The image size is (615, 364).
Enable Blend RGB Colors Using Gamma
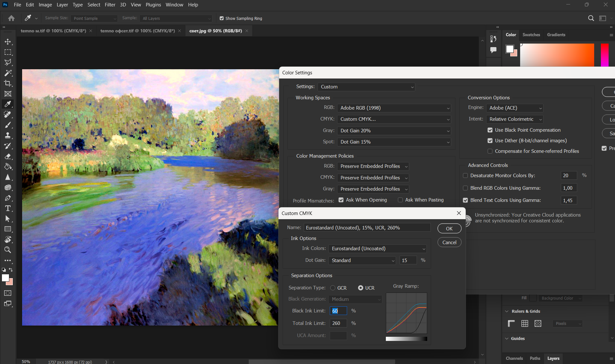465,188
